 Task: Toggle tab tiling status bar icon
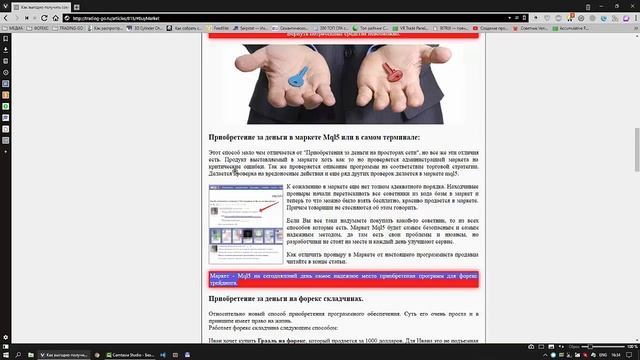click(541, 347)
